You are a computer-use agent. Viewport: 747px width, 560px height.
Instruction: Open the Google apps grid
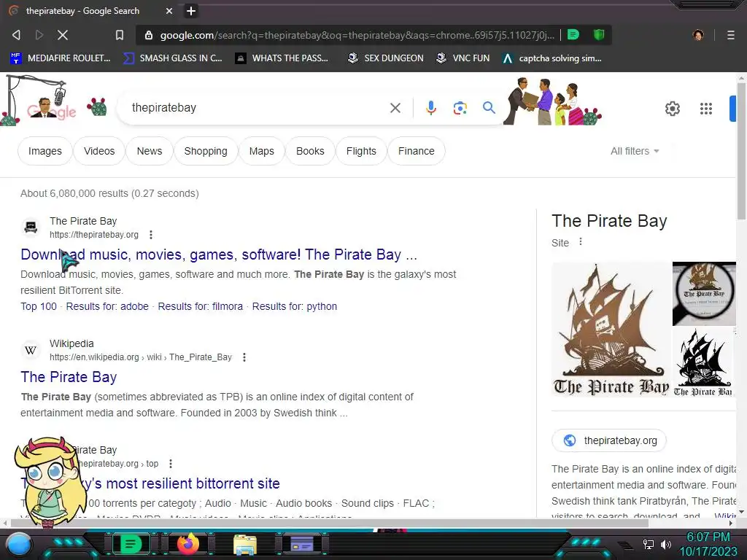[706, 109]
